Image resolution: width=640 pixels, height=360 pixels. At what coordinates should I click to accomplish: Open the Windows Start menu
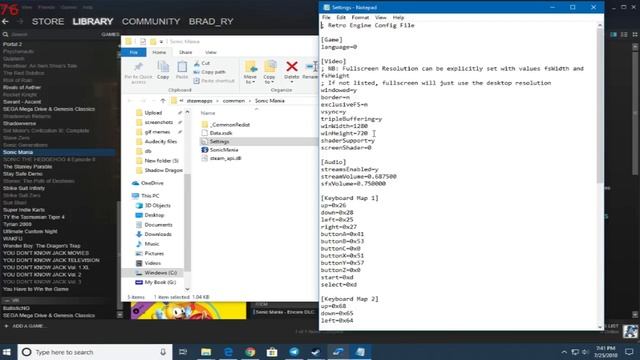pyautogui.click(x=7, y=352)
